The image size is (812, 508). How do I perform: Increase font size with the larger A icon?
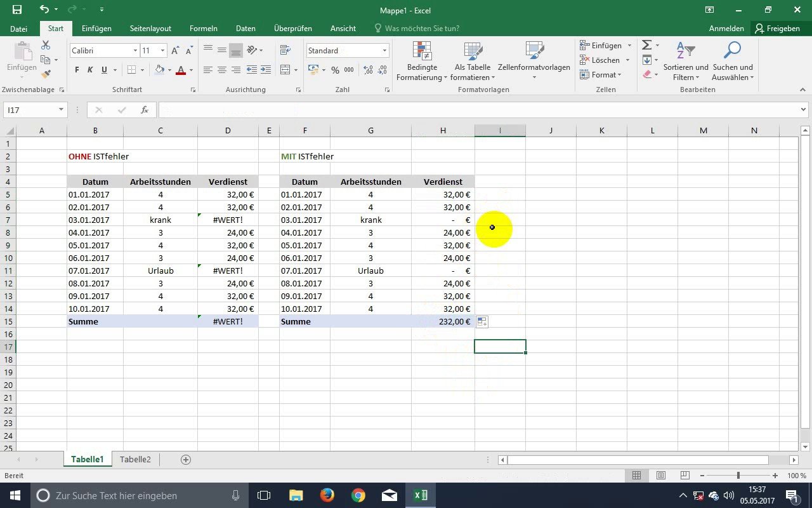point(176,50)
